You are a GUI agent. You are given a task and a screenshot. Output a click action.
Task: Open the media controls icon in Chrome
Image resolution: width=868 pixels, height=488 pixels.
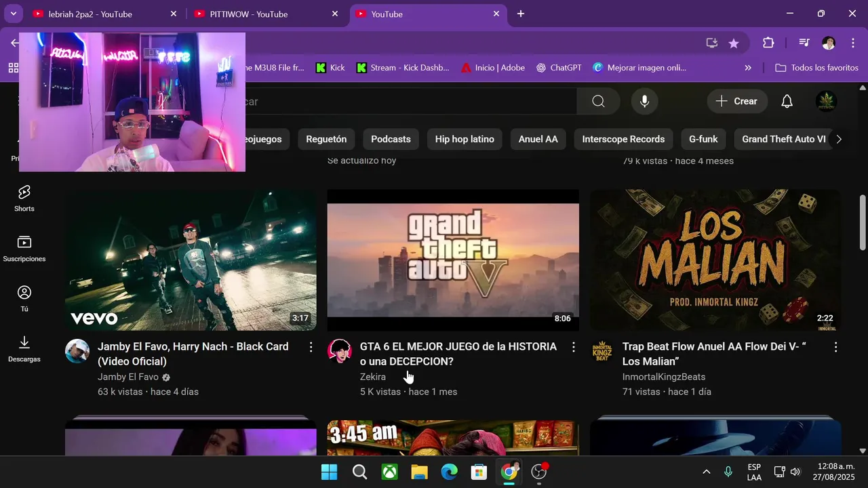click(x=804, y=43)
